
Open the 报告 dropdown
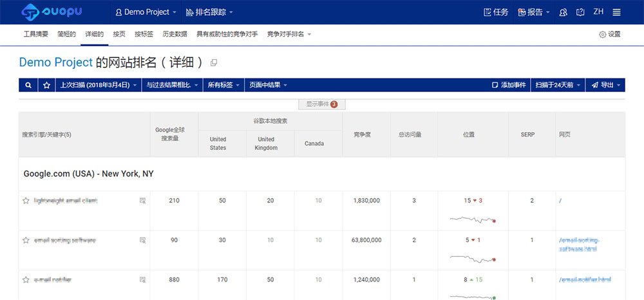pyautogui.click(x=534, y=12)
